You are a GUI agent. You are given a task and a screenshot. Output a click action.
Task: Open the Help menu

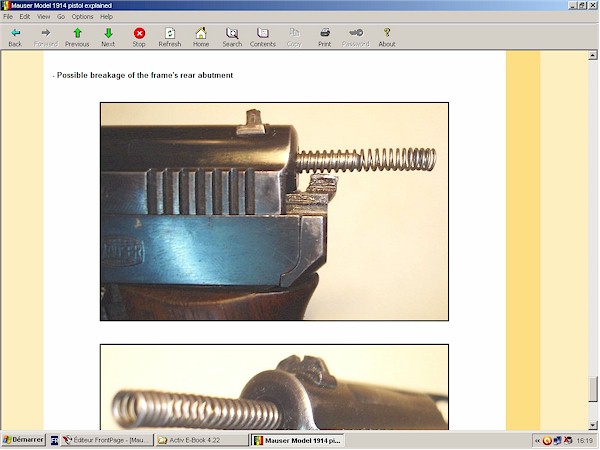pos(106,16)
